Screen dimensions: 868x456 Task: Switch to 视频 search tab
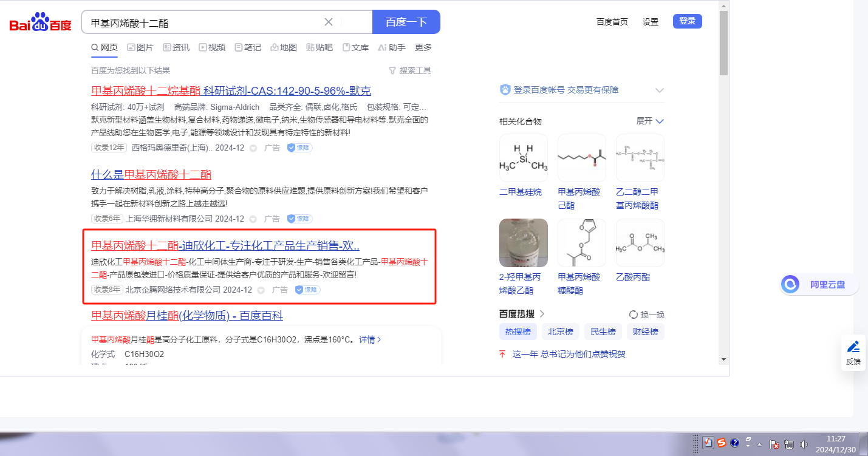click(212, 47)
